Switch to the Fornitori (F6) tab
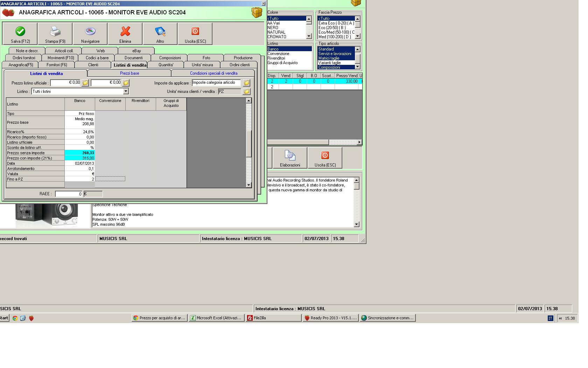Image resolution: width=588 pixels, height=368 pixels. click(57, 65)
